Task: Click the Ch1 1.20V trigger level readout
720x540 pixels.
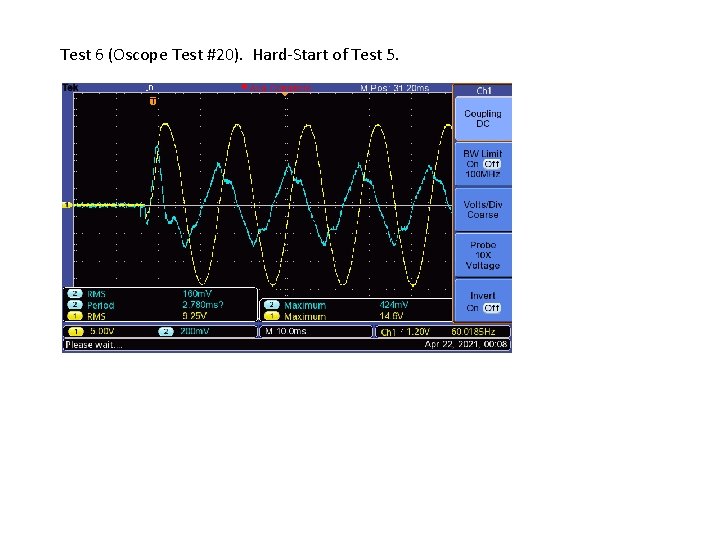Action: coord(405,332)
